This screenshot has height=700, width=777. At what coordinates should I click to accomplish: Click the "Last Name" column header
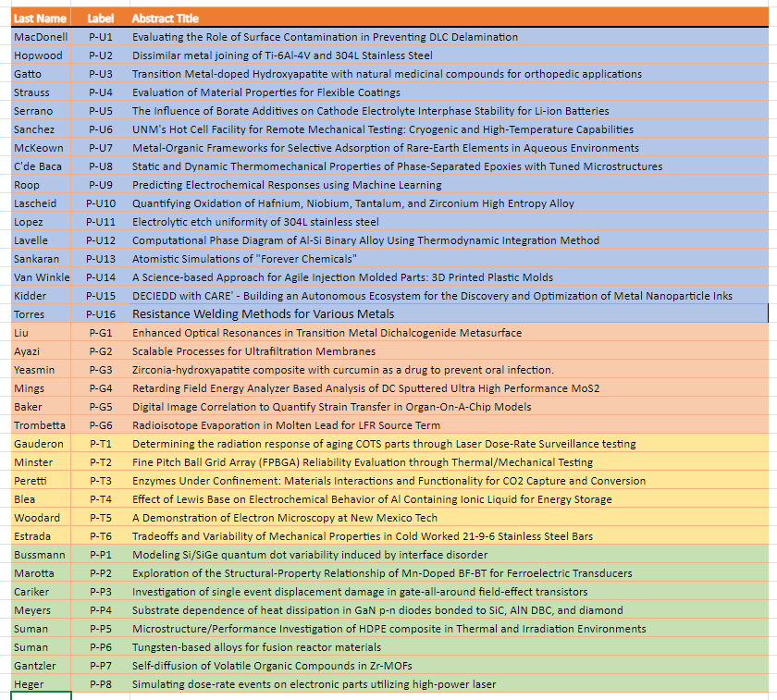tap(40, 18)
